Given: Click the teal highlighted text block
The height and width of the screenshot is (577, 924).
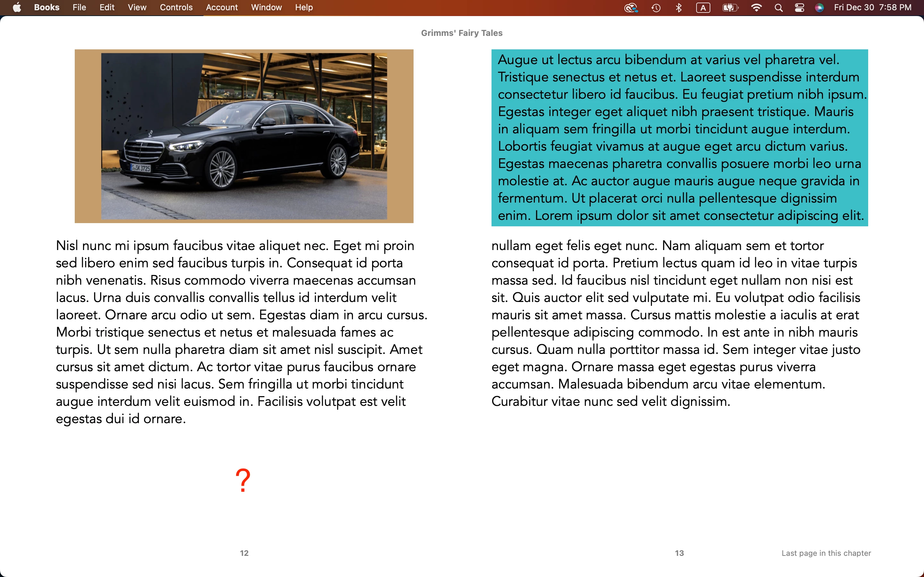Looking at the screenshot, I should 679,138.
